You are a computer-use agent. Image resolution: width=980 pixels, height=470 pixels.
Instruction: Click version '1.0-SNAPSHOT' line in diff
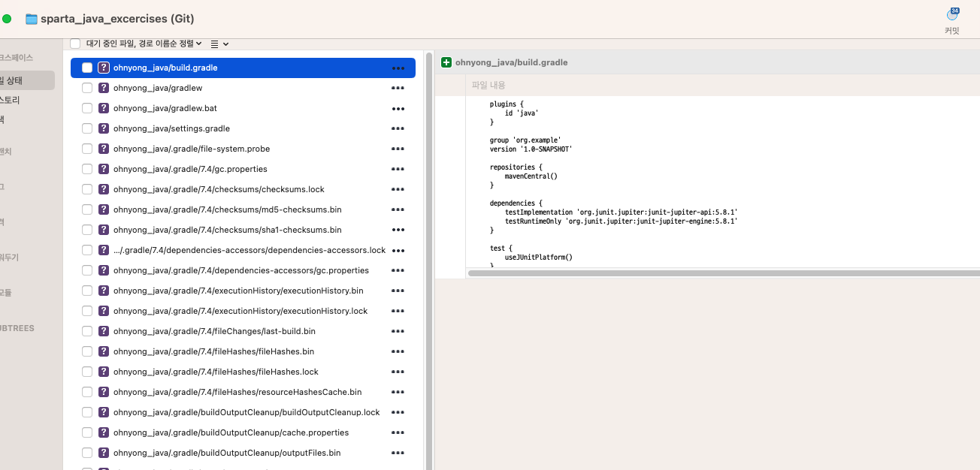[531, 149]
